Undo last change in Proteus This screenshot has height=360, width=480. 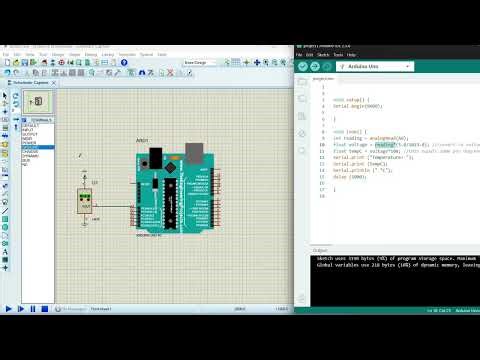click(7, 73)
